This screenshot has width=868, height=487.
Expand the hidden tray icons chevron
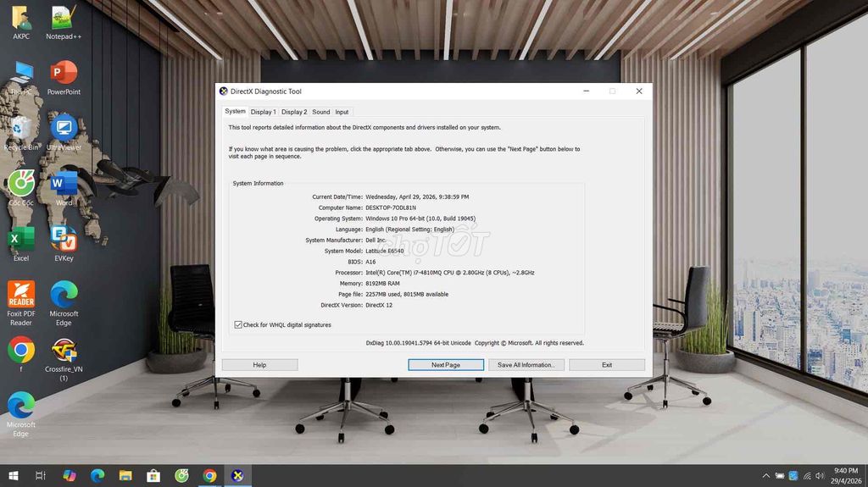coord(766,476)
